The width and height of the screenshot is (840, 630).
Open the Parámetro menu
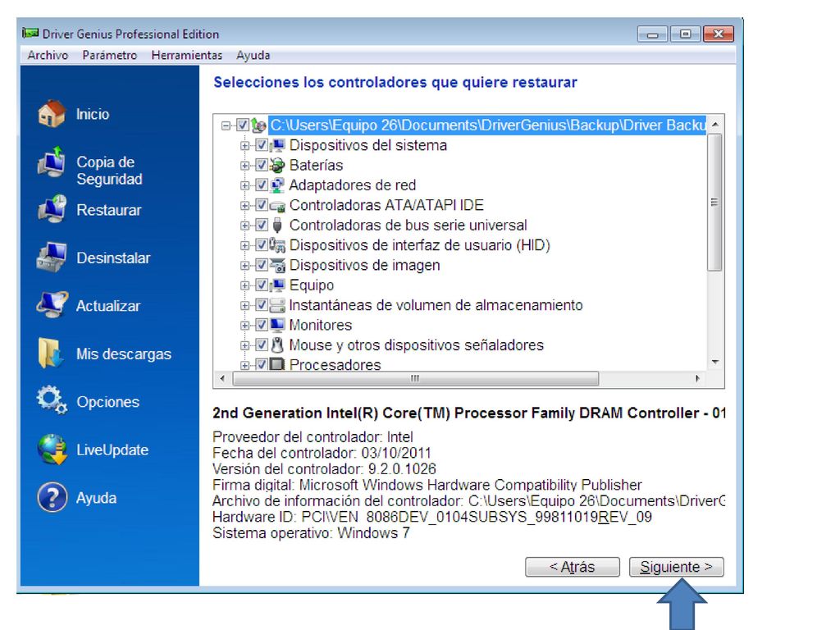[x=110, y=55]
